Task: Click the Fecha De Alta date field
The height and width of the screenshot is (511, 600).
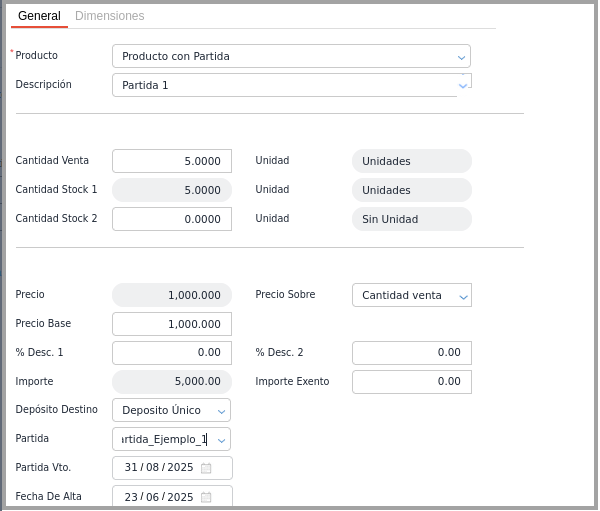Action: tap(159, 497)
